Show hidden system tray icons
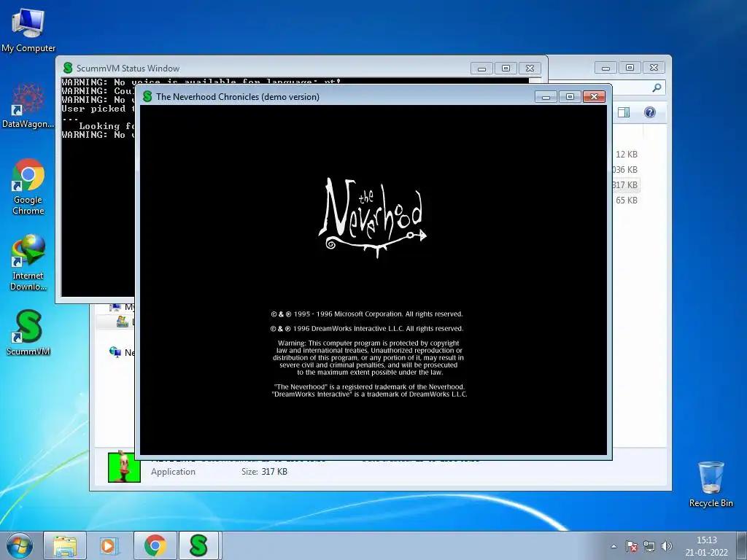Screen dimensions: 747x560 point(614,546)
